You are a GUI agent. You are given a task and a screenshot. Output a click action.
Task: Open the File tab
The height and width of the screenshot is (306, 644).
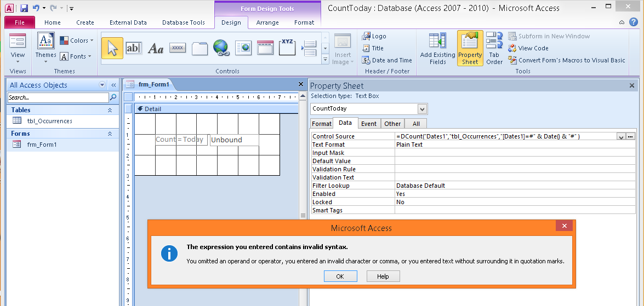click(x=20, y=22)
